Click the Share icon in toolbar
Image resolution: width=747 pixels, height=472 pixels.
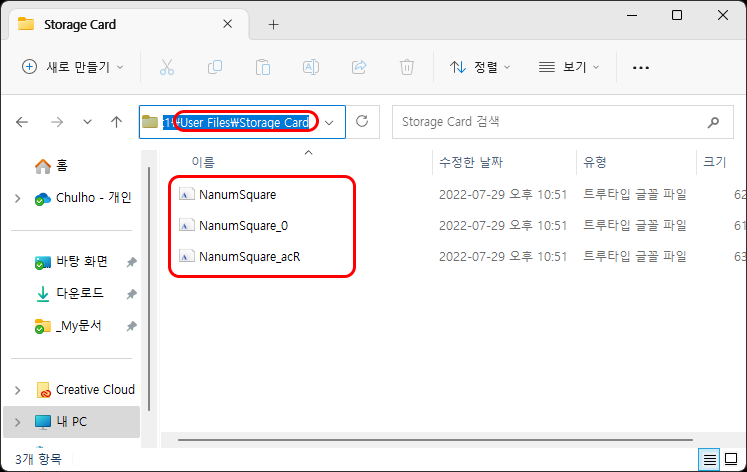(359, 67)
